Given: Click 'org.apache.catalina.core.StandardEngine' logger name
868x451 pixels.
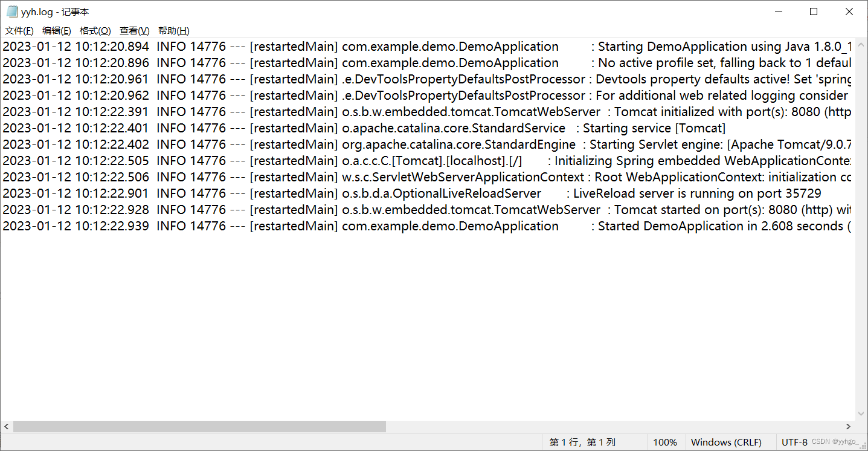Looking at the screenshot, I should [458, 144].
